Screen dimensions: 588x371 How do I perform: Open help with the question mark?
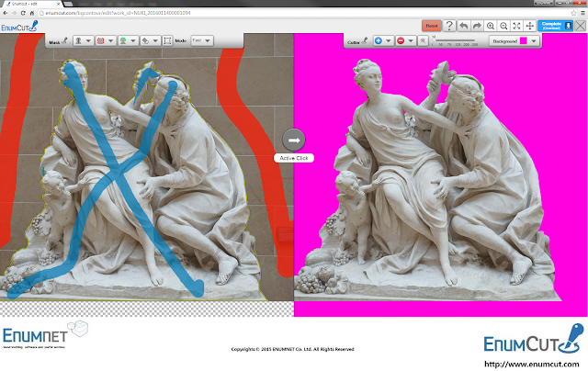449,26
